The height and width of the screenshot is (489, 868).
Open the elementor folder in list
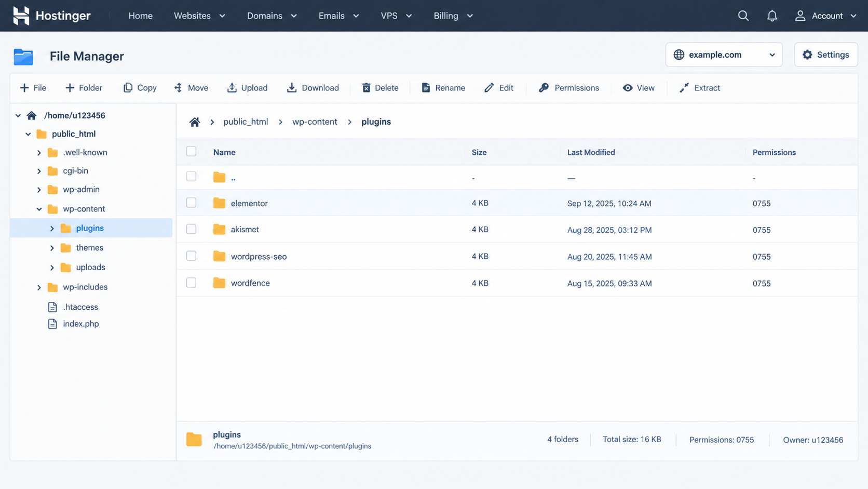pyautogui.click(x=249, y=203)
